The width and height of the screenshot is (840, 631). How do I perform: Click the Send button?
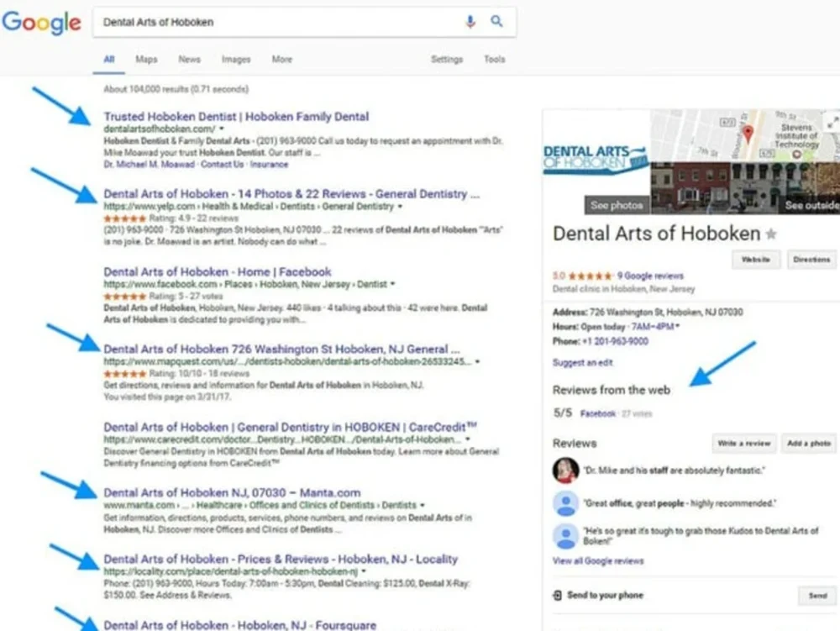(x=817, y=596)
